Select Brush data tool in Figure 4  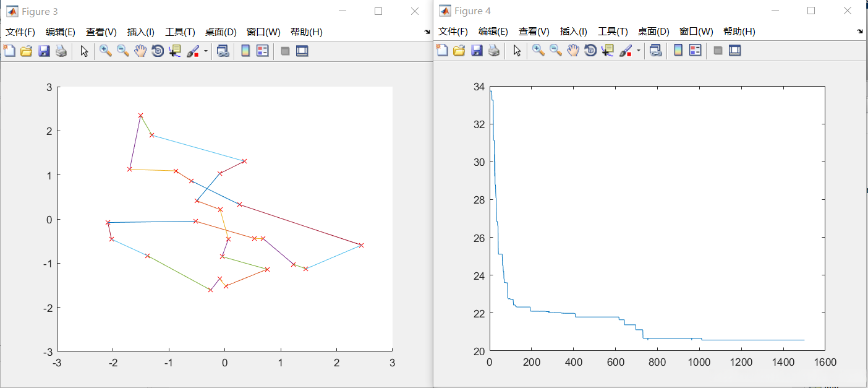point(626,51)
